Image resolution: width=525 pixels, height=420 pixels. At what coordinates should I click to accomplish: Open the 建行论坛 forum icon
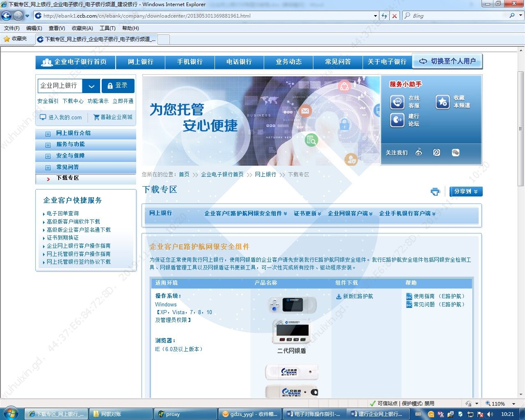pyautogui.click(x=397, y=120)
